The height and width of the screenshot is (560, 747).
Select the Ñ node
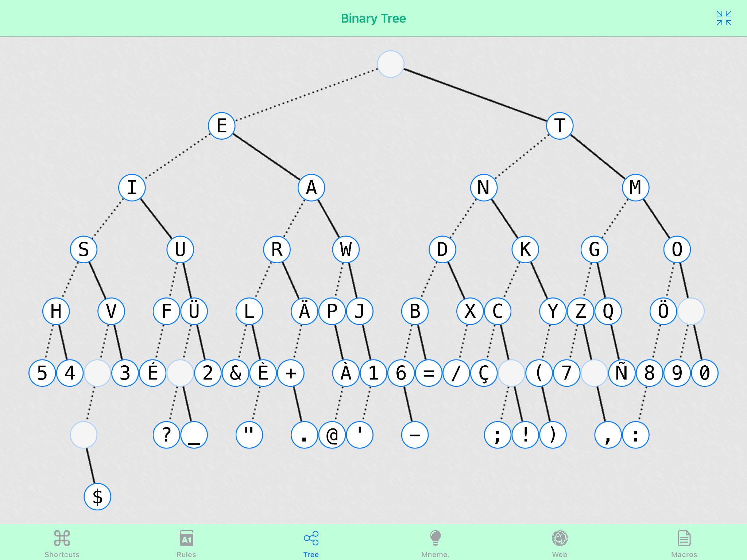coord(622,373)
